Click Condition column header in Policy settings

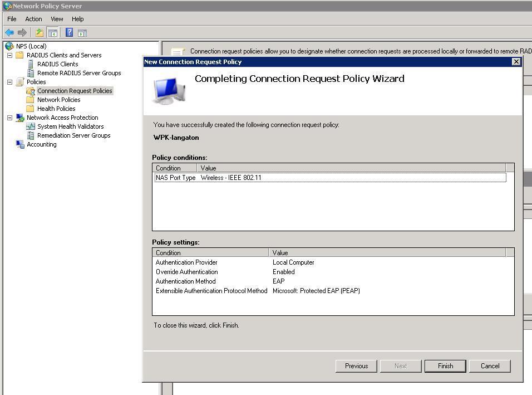(x=211, y=252)
